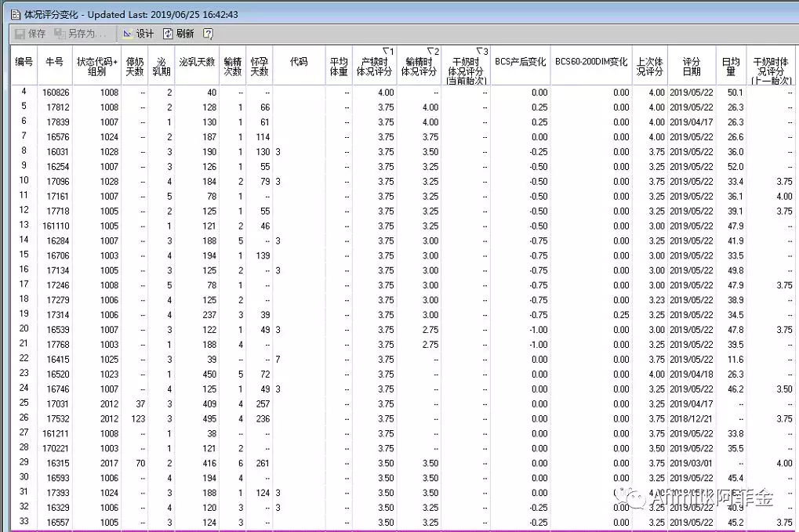The width and height of the screenshot is (799, 532).
Task: Sort by 产犊时体况评分 column header
Action: tap(375, 66)
